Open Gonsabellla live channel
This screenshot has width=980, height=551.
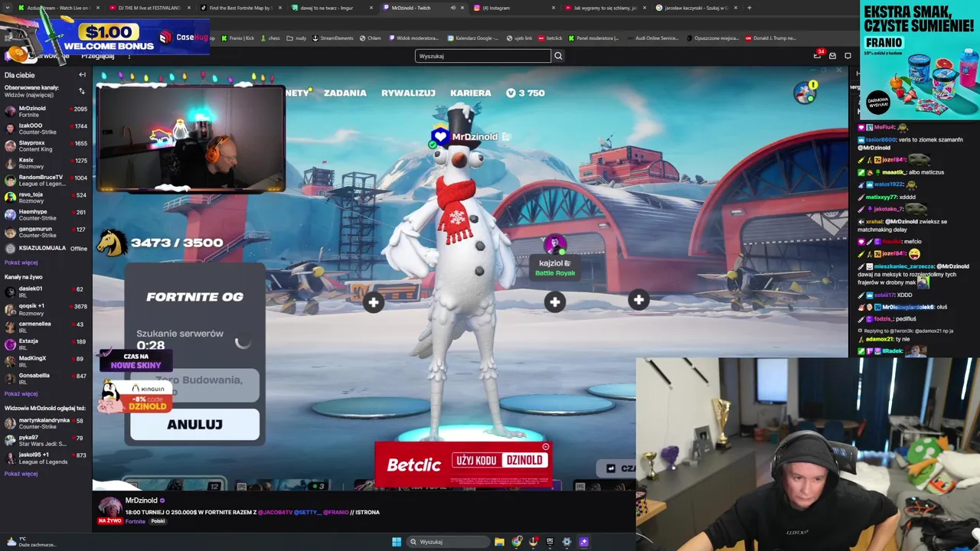[46, 379]
